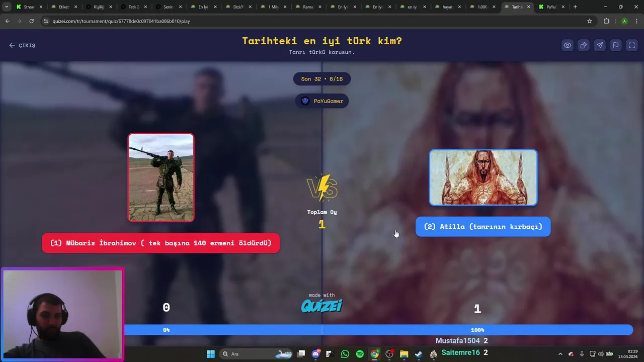This screenshot has height=362, width=644.
Task: Close the Stream tab
Action: click(x=41, y=7)
